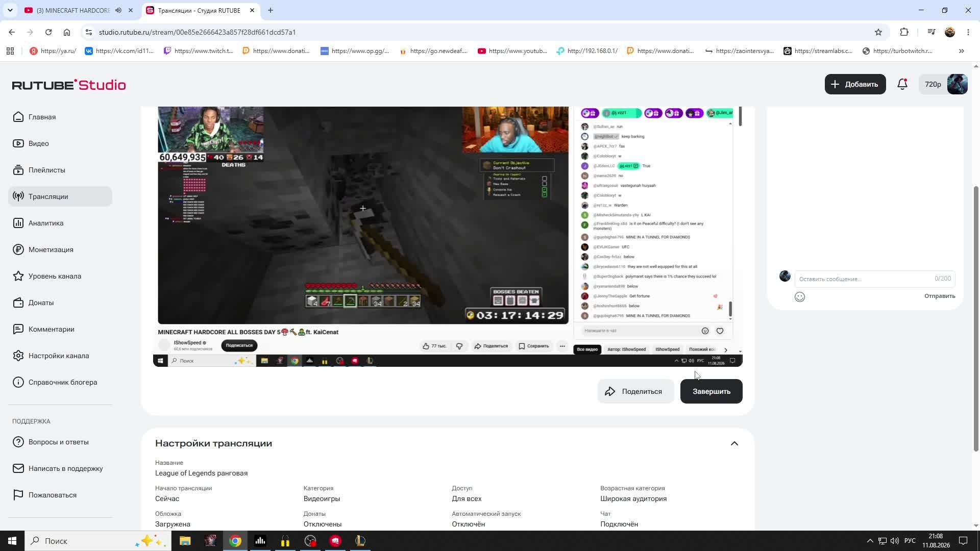Open the media controls icon
This screenshot has width=980, height=551.
(x=932, y=32)
